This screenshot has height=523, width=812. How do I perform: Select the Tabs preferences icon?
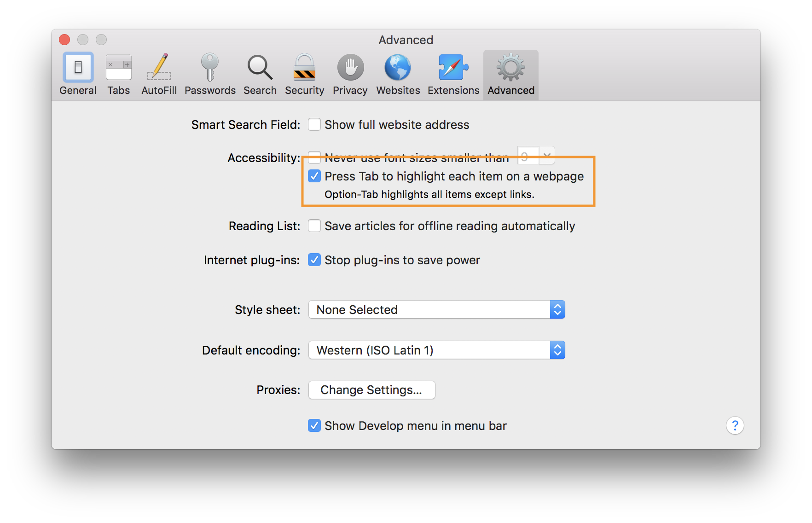(118, 74)
